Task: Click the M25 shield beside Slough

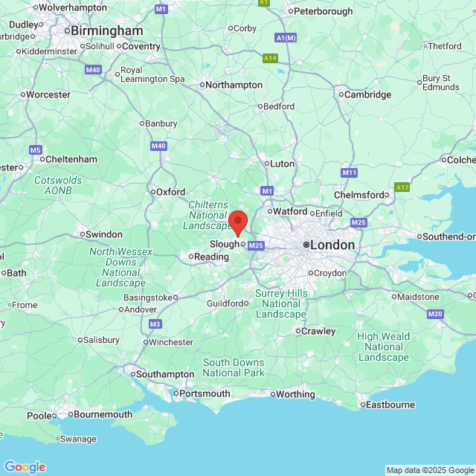Action: pos(256,245)
